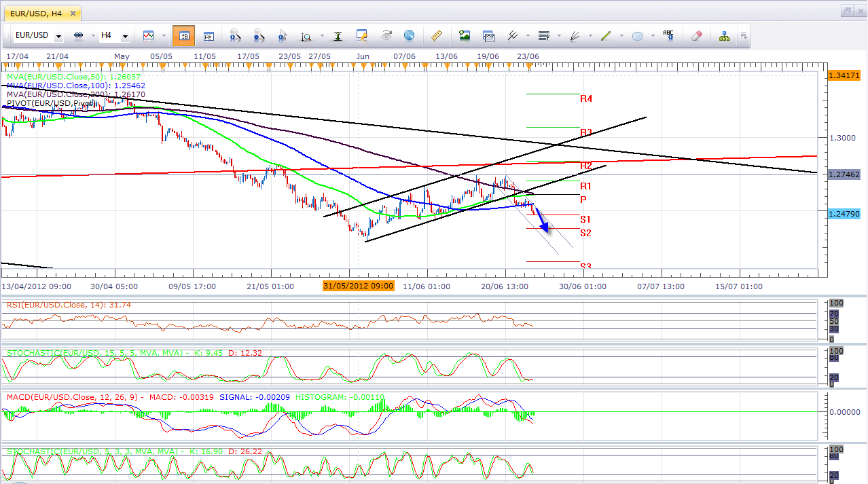The image size is (868, 484).
Task: Expand the Fibonacci tool dropdown arrow
Action: click(558, 36)
